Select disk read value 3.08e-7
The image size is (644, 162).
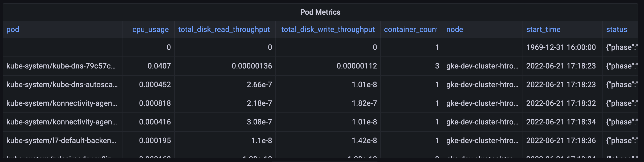click(x=259, y=122)
